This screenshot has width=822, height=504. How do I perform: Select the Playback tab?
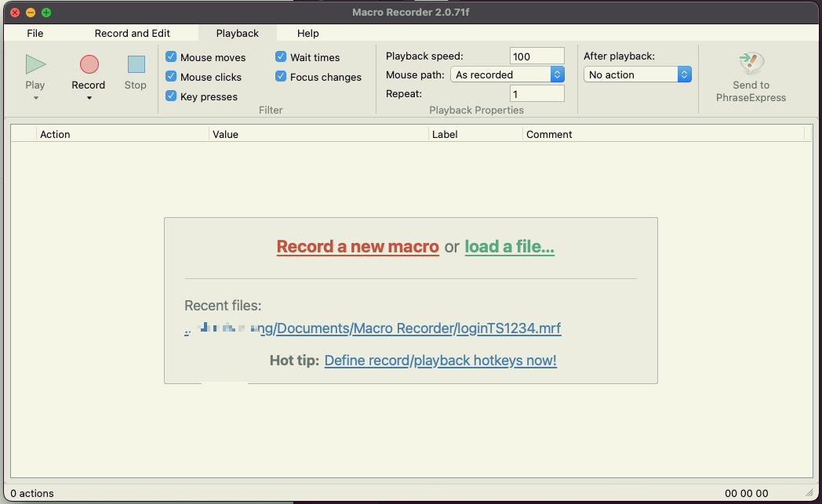238,33
